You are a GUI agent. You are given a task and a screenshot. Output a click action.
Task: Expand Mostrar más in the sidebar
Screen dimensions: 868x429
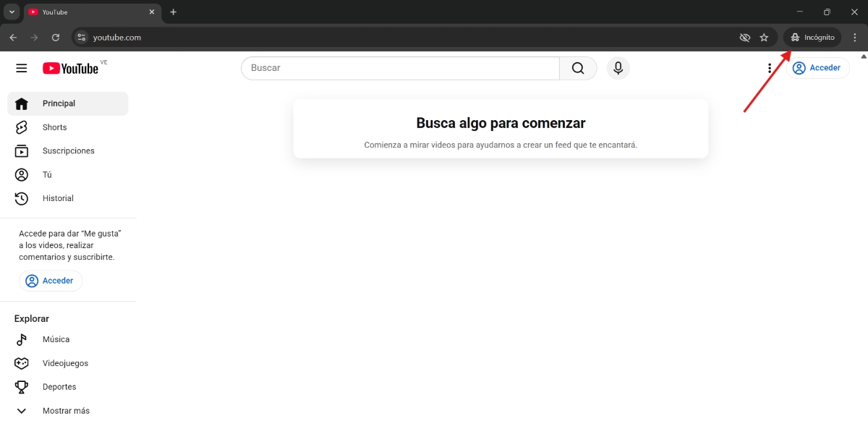click(65, 410)
